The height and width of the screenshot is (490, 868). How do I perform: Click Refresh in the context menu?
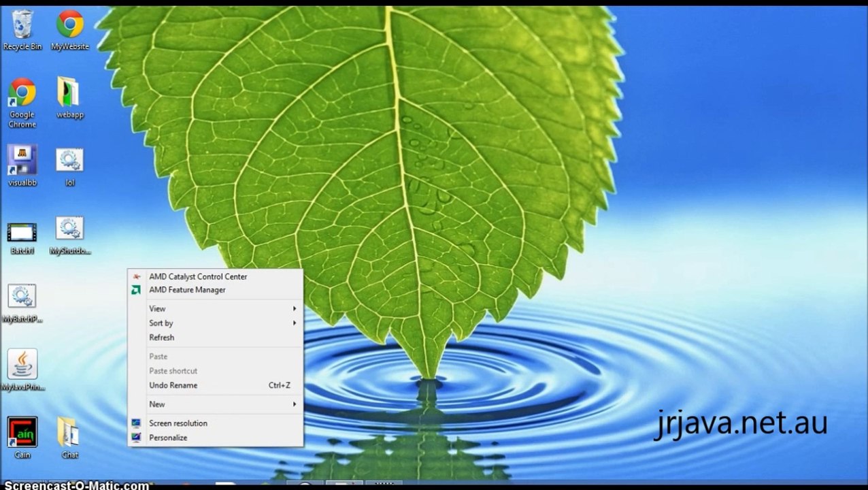click(215, 338)
